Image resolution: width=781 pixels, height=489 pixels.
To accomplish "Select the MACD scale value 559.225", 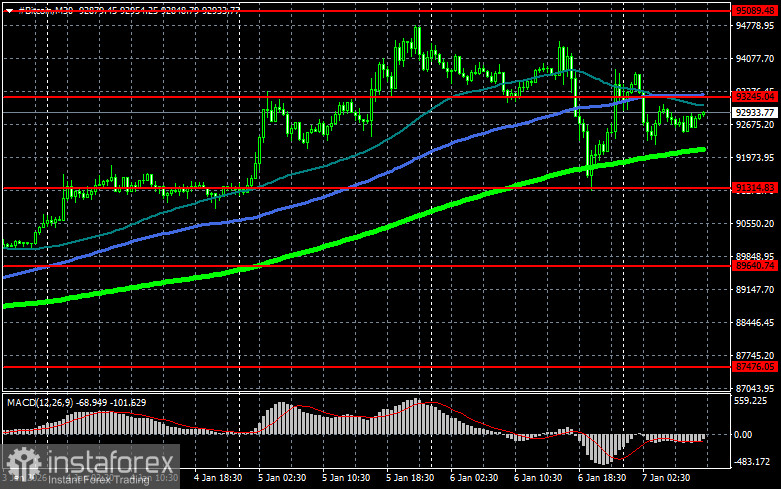I will [x=751, y=400].
